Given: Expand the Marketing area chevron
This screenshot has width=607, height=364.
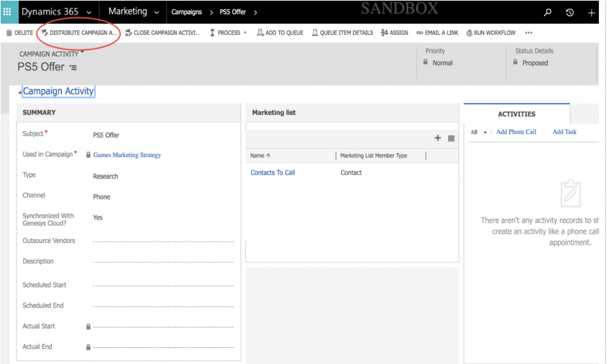Looking at the screenshot, I should [x=157, y=12].
